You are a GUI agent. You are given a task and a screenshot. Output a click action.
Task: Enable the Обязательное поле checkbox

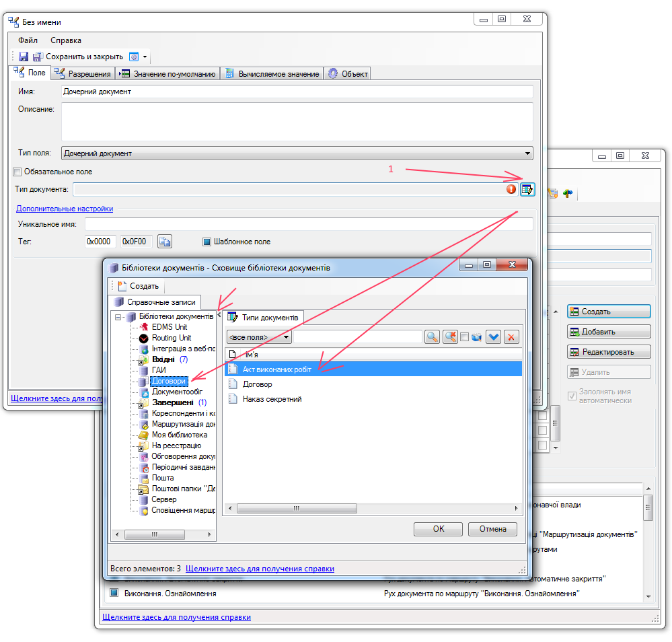point(18,172)
